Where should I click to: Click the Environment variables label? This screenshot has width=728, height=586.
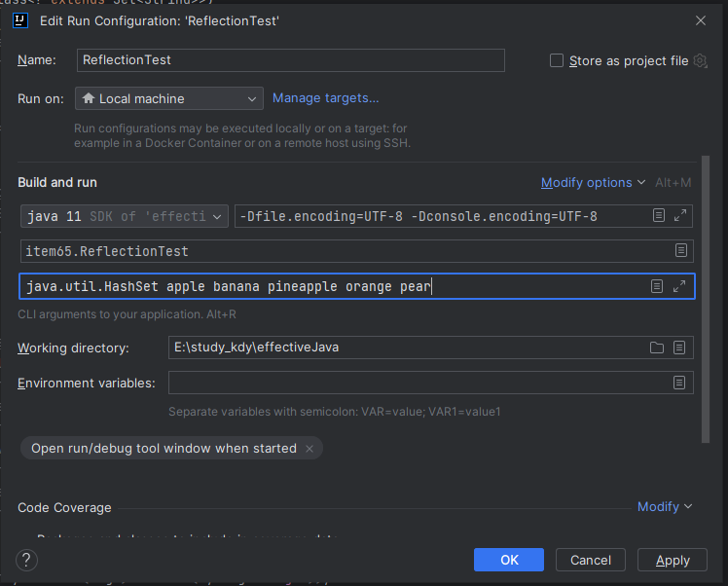click(x=87, y=384)
